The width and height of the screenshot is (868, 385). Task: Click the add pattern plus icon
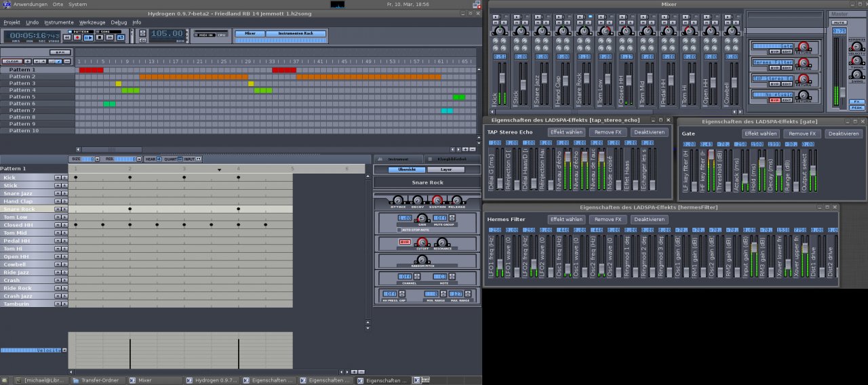pyautogui.click(x=28, y=62)
